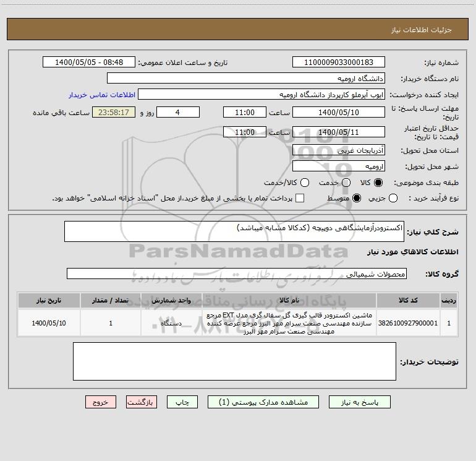The image size is (476, 461).
Task: Click the تاریخ نیاز column header
Action: point(49,301)
